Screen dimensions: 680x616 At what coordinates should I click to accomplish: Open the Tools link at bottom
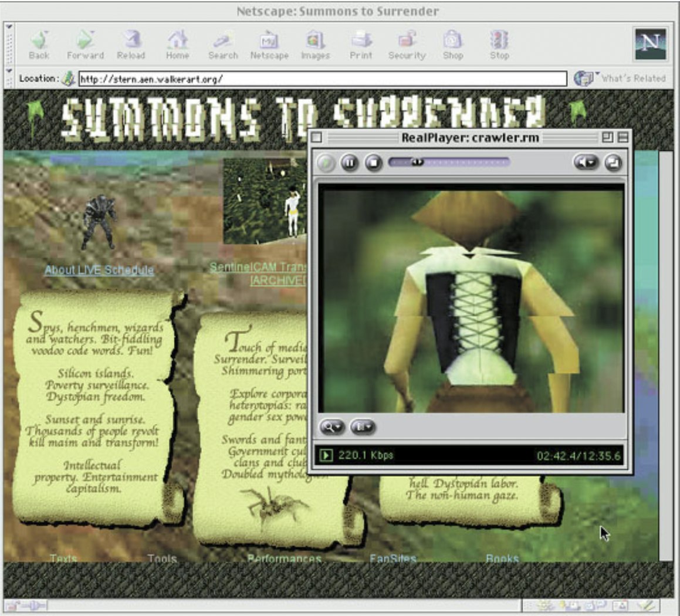point(162,558)
